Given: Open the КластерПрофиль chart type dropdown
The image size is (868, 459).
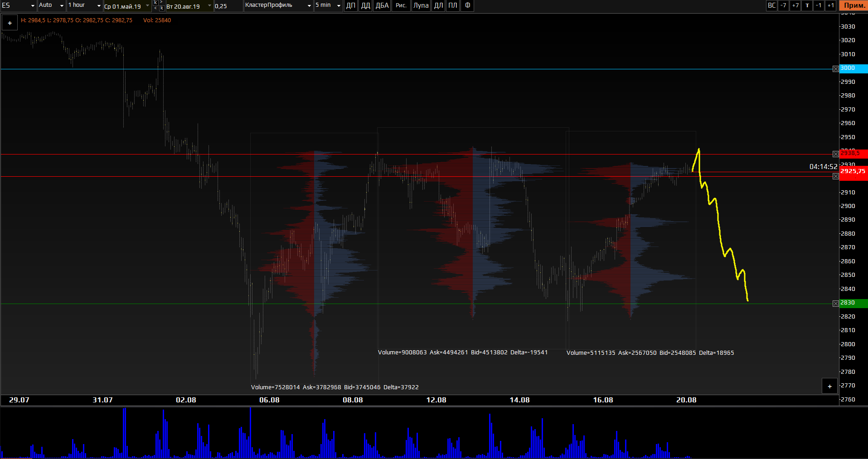Looking at the screenshot, I should pos(278,5).
